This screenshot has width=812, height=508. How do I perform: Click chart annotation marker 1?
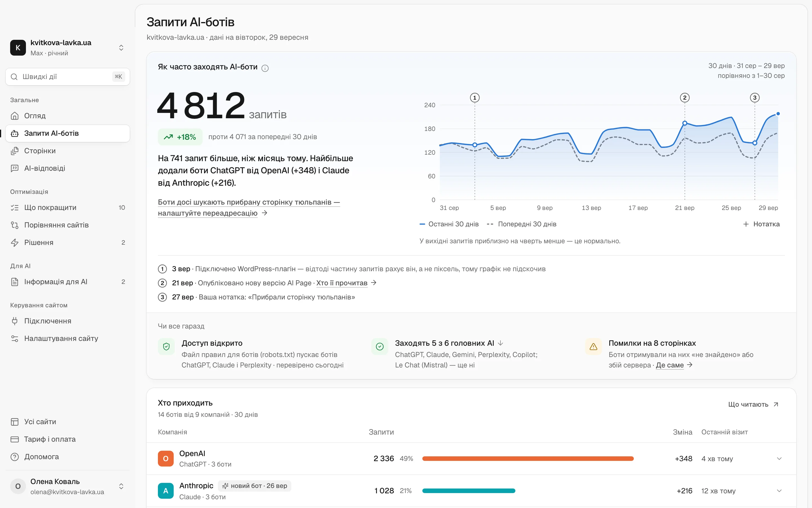[x=475, y=98]
